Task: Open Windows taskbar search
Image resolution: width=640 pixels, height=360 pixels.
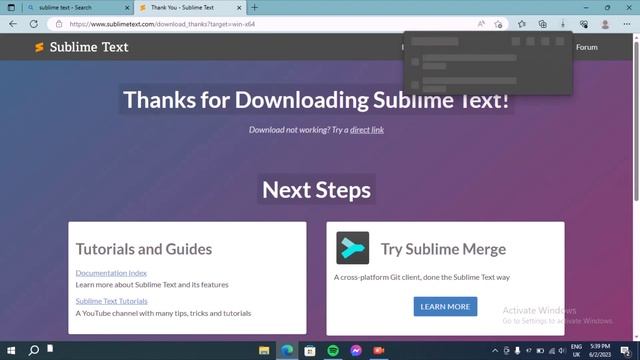Action: click(34, 350)
